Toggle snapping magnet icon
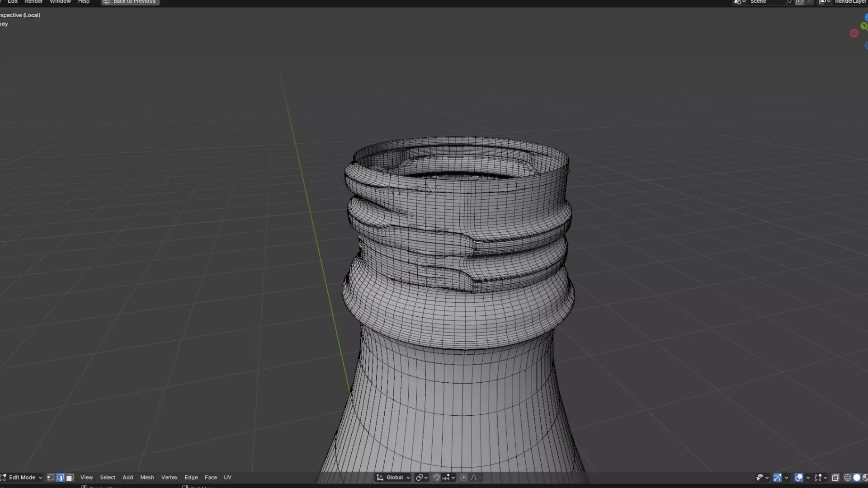The width and height of the screenshot is (868, 488). (436, 478)
